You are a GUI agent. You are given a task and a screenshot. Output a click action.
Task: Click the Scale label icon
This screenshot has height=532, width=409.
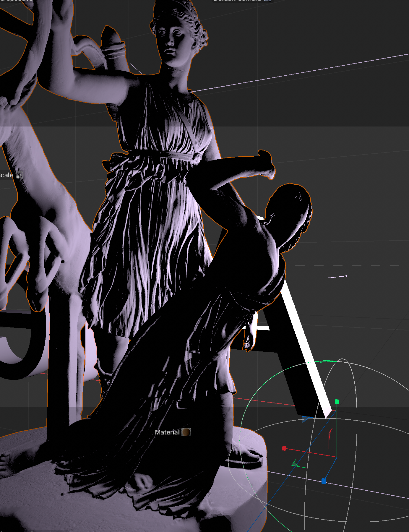click(x=19, y=176)
